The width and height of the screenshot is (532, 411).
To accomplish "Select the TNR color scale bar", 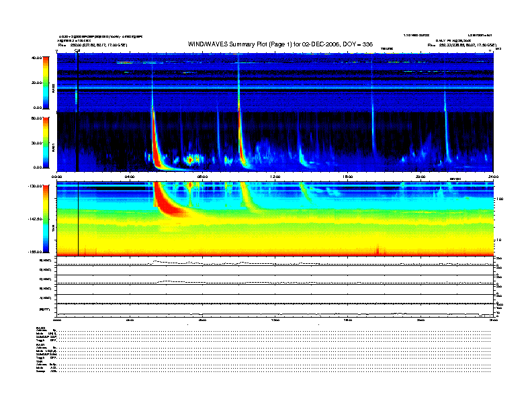I will tap(46, 219).
